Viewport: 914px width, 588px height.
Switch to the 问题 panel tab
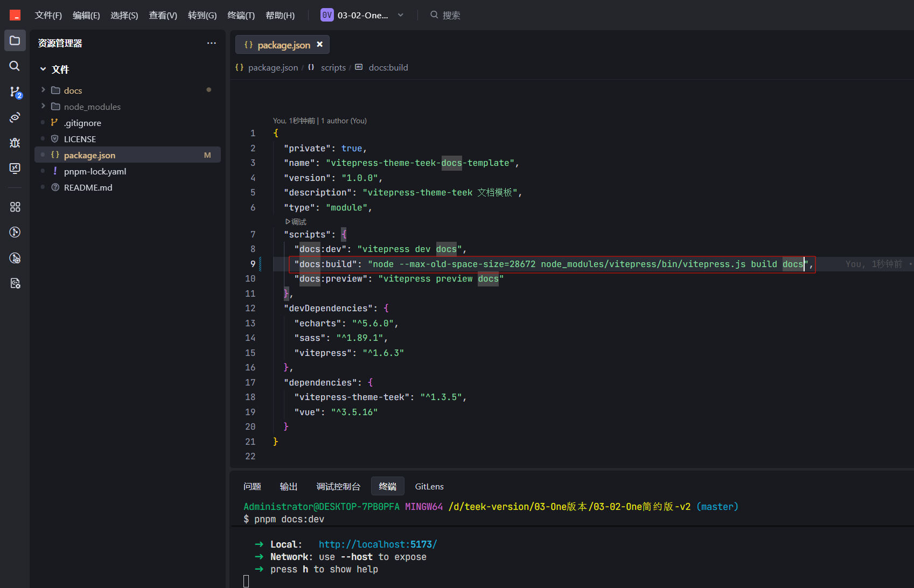tap(252, 486)
